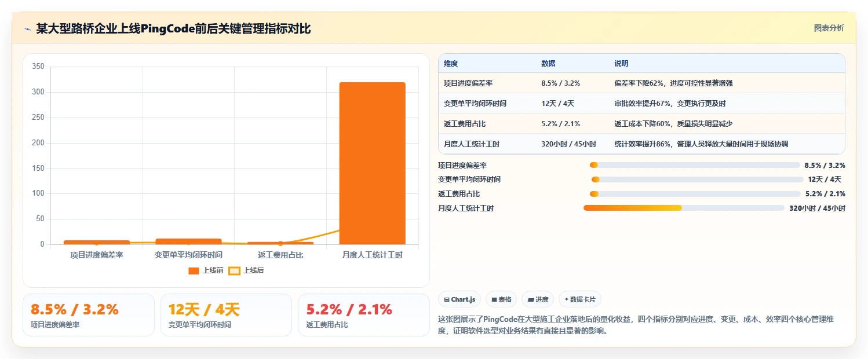Screen dimensions: 868x359
Task: Click the tall 月度人工统计工时 orange bar
Action: [x=372, y=163]
